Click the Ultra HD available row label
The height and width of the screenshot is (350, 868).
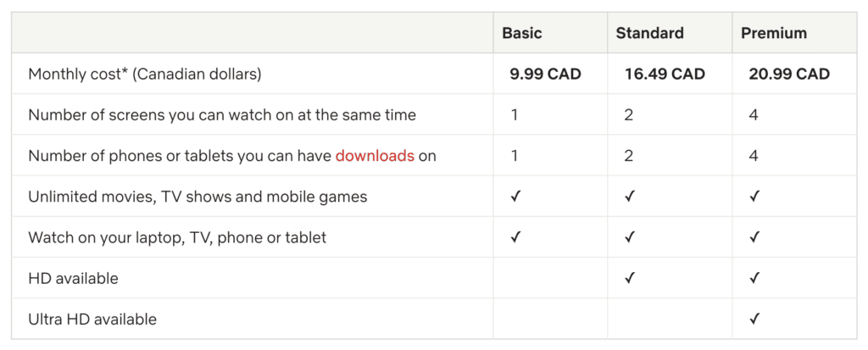coord(92,319)
